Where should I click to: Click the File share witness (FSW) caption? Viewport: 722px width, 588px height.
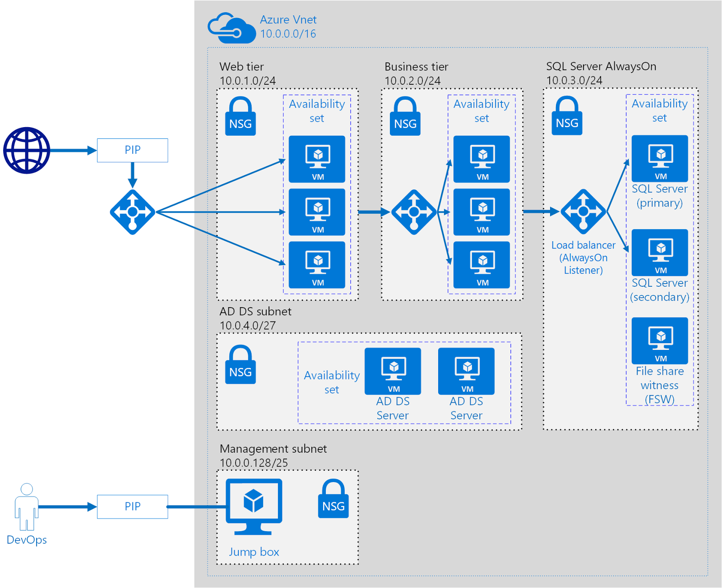point(660,385)
